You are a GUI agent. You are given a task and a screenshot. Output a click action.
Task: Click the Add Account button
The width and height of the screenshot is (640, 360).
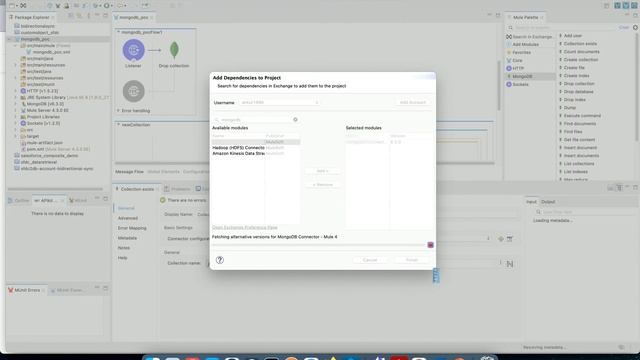(x=412, y=102)
